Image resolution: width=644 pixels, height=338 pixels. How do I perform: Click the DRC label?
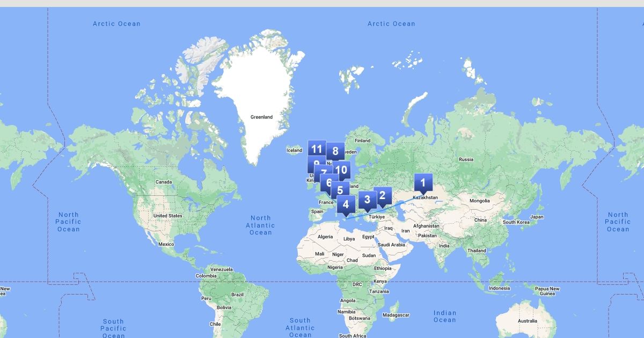pyautogui.click(x=357, y=284)
